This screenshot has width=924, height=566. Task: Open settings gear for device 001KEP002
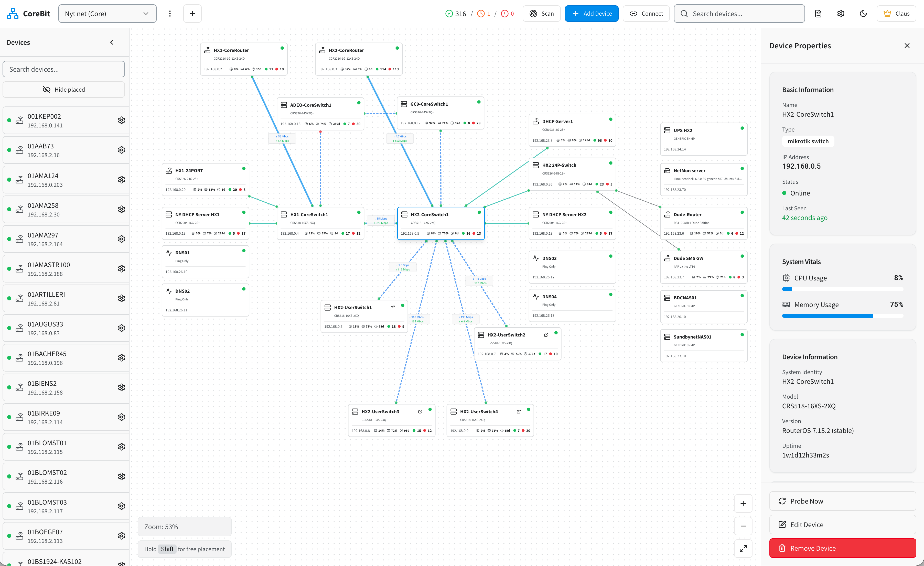tap(122, 120)
